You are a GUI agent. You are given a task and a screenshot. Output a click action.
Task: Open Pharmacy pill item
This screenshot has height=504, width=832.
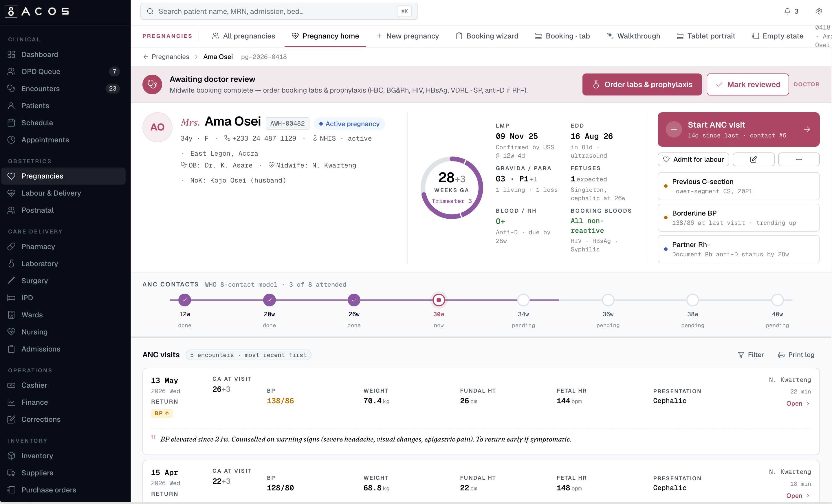tap(63, 247)
